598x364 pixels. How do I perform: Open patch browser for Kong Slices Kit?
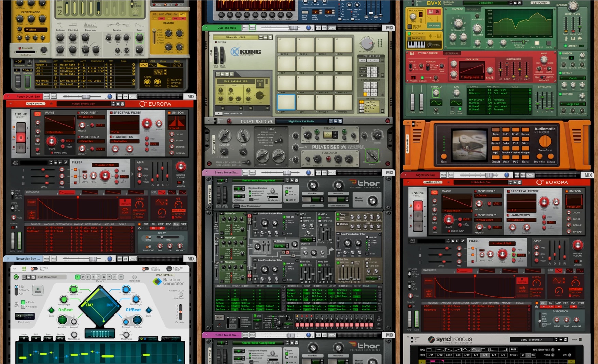(266, 37)
